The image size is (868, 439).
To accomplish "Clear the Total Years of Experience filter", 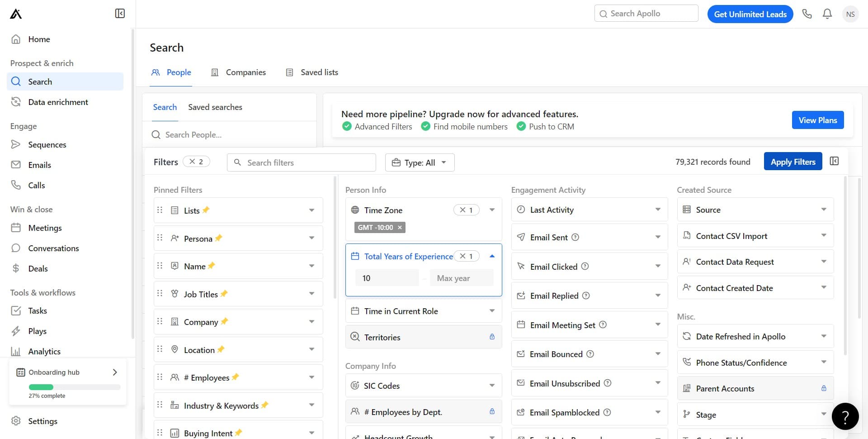I will pyautogui.click(x=462, y=256).
